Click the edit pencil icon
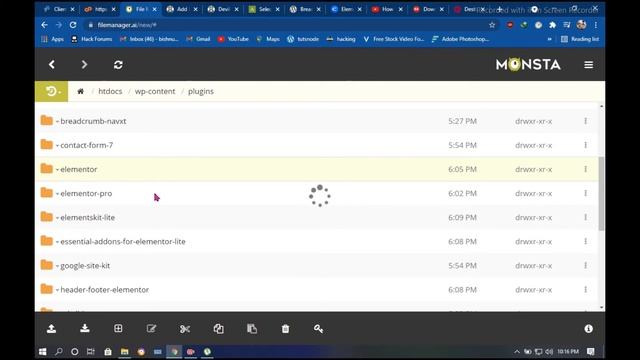The width and height of the screenshot is (640, 360). click(x=151, y=329)
